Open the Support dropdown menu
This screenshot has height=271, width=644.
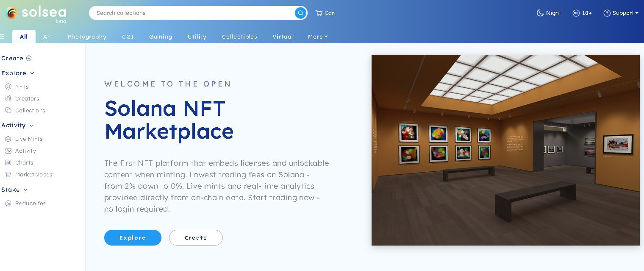[x=625, y=13]
